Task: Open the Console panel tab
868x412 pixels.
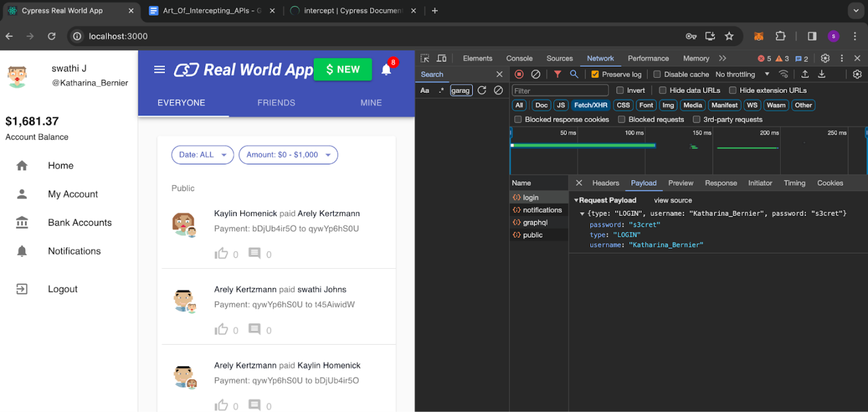Action: (x=519, y=58)
